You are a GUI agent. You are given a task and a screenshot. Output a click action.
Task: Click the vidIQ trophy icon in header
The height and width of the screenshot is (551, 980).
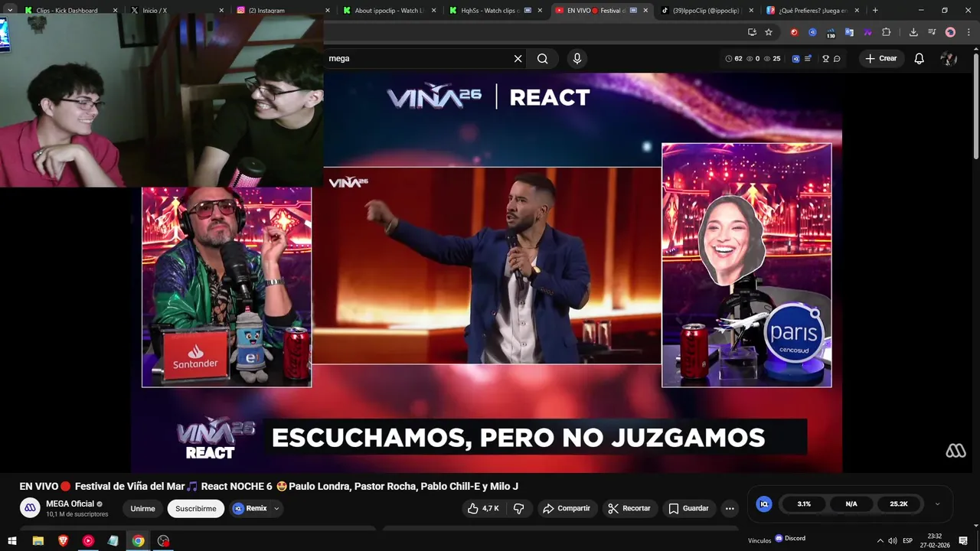825,58
